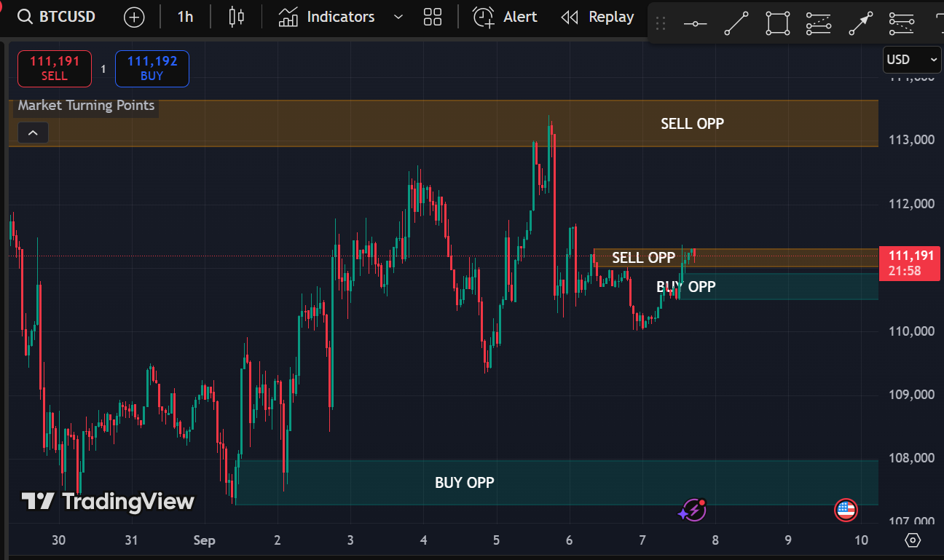Click the 110,000 price scale label
The width and height of the screenshot is (944, 560).
[911, 331]
